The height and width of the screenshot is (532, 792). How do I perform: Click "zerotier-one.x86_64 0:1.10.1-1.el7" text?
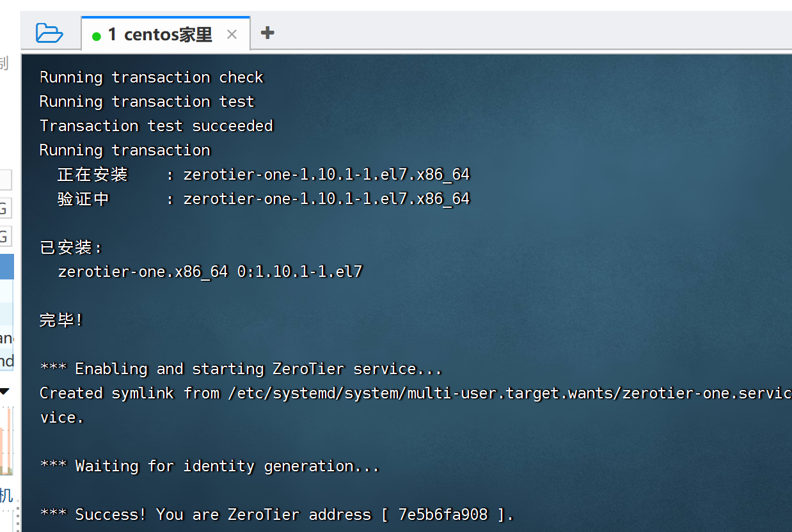pos(210,272)
